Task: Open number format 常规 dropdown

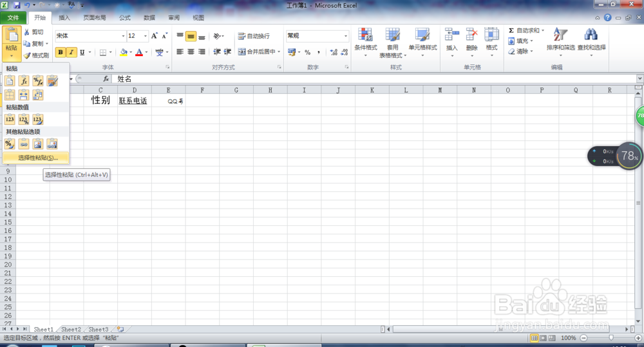Action: (345, 35)
